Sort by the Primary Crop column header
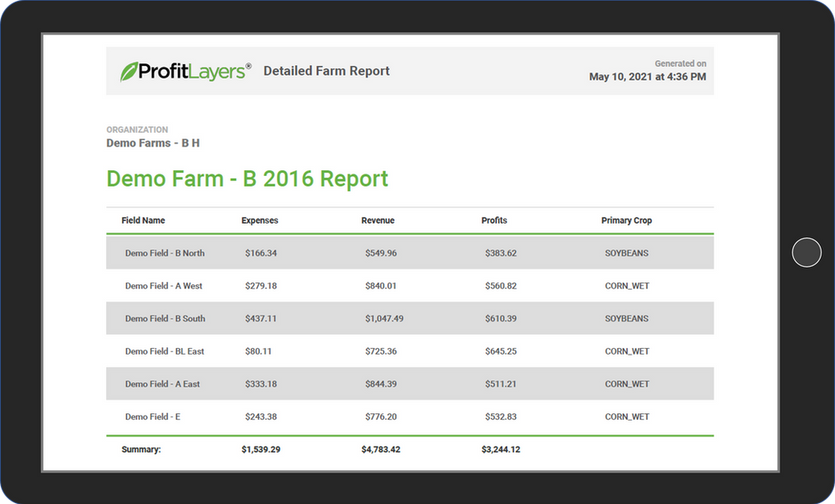This screenshot has width=835, height=504. click(626, 220)
